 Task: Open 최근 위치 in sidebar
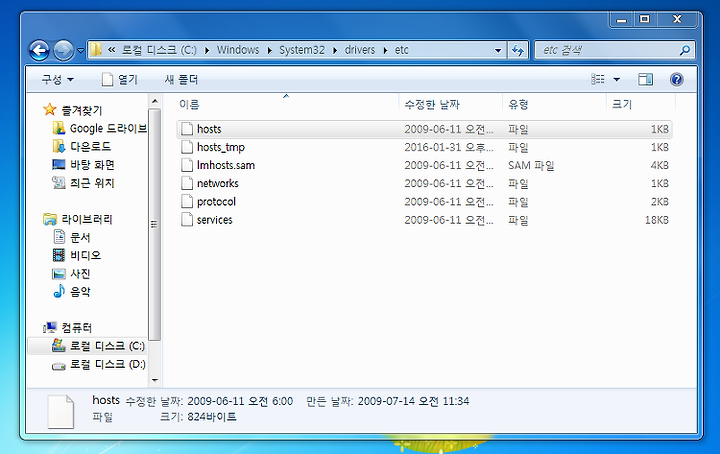pyautogui.click(x=92, y=183)
